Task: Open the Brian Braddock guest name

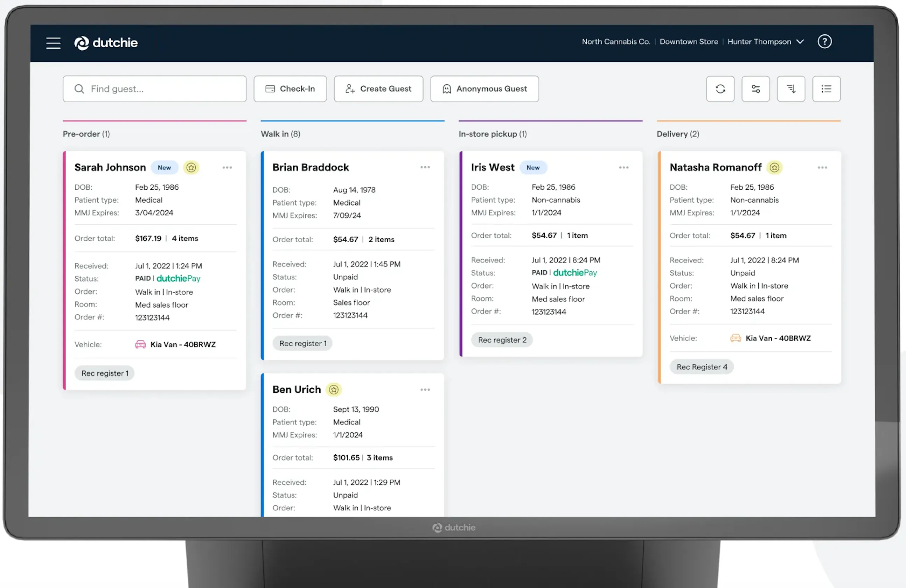Action: 311,167
